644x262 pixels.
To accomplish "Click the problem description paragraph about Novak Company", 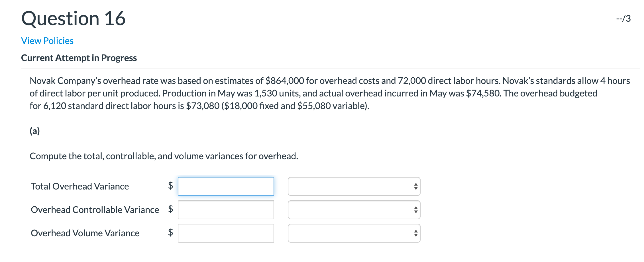I will 313,93.
